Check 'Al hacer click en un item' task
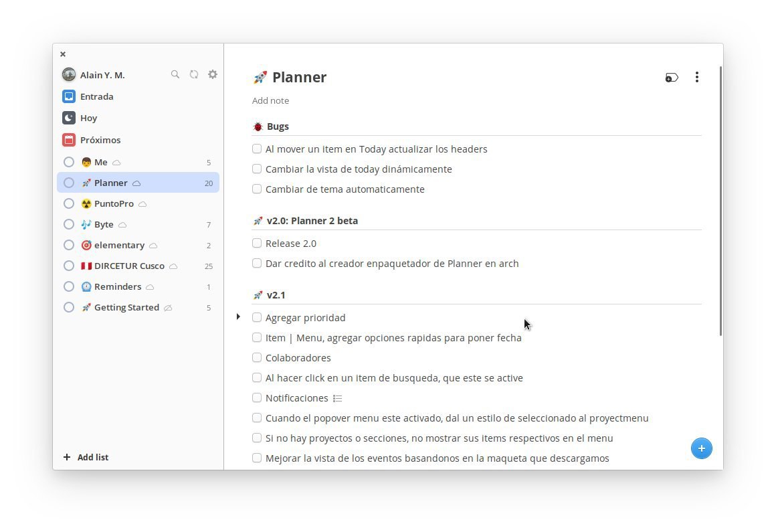The image size is (776, 532). (x=256, y=377)
